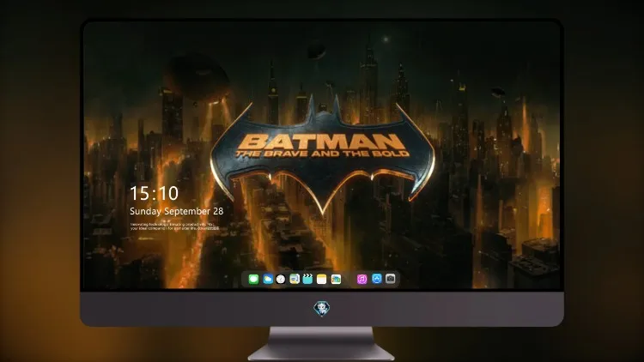Open the icon between Clock and clapperboard

click(295, 279)
